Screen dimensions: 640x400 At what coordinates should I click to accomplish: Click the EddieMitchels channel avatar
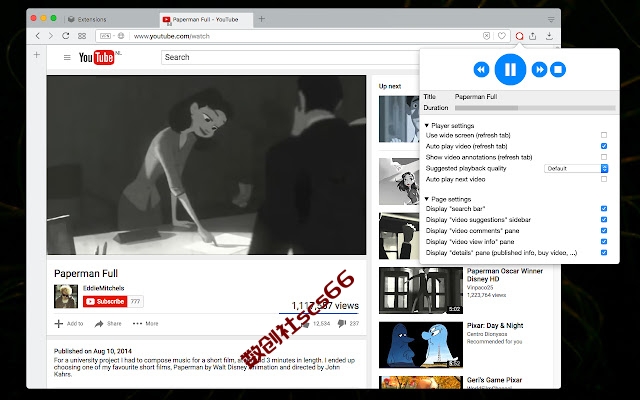click(66, 296)
